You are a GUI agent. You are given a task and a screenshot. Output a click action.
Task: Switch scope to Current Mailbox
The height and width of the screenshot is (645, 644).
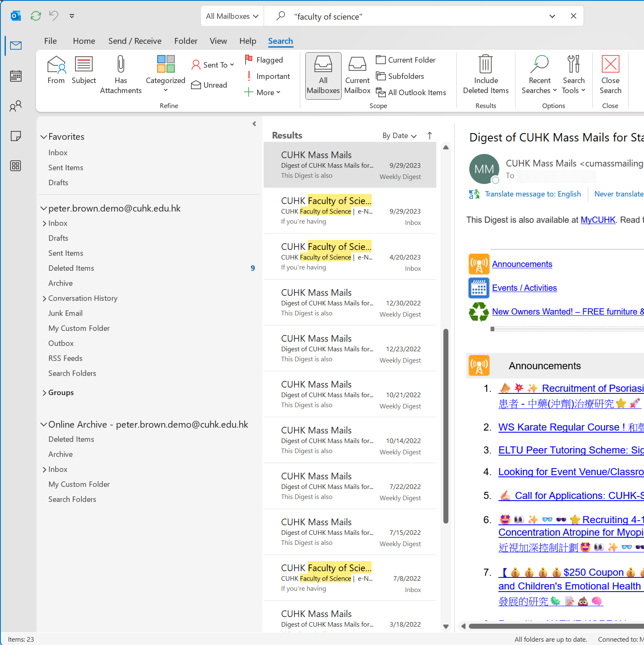[357, 76]
